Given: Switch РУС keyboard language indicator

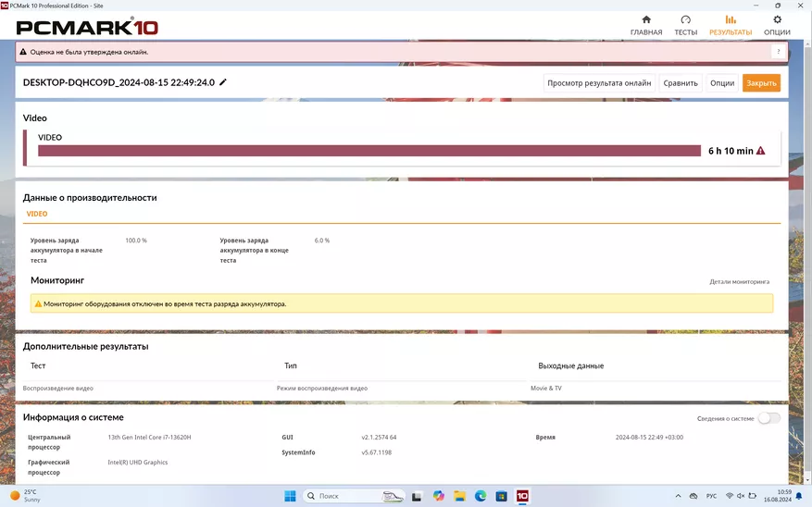Looking at the screenshot, I should click(x=711, y=496).
